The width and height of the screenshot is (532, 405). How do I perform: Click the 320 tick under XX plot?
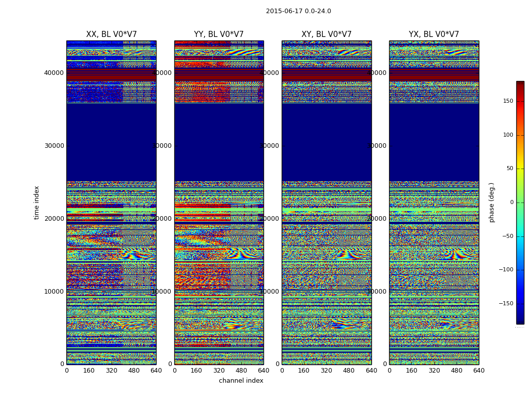tap(111, 371)
